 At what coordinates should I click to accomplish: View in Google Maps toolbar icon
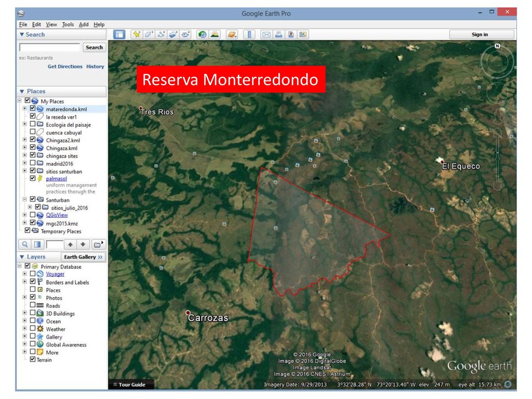pyautogui.click(x=303, y=34)
